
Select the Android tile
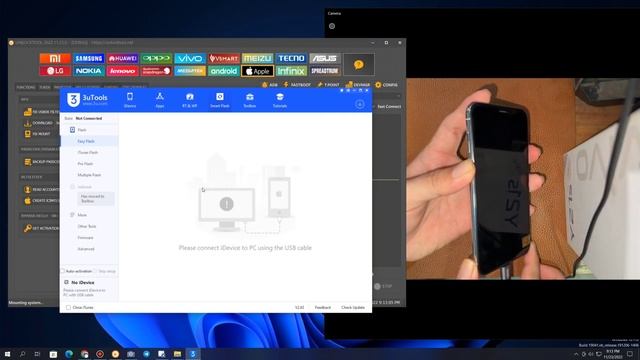coord(224,71)
